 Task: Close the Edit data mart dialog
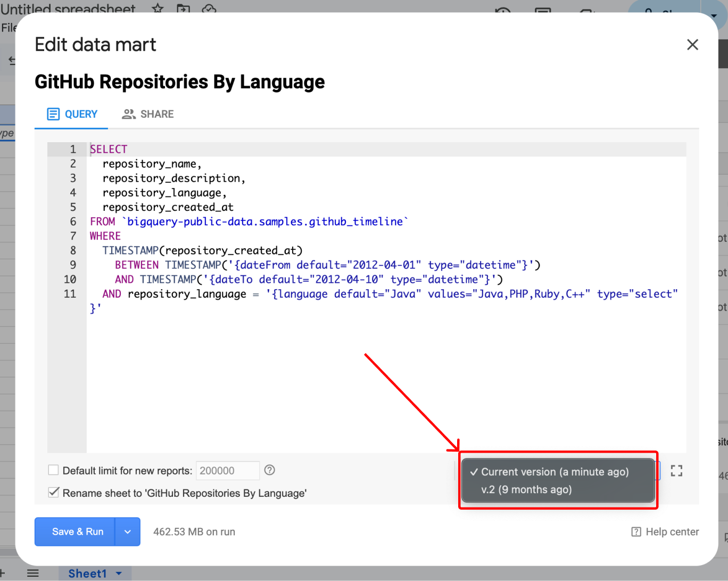point(692,45)
